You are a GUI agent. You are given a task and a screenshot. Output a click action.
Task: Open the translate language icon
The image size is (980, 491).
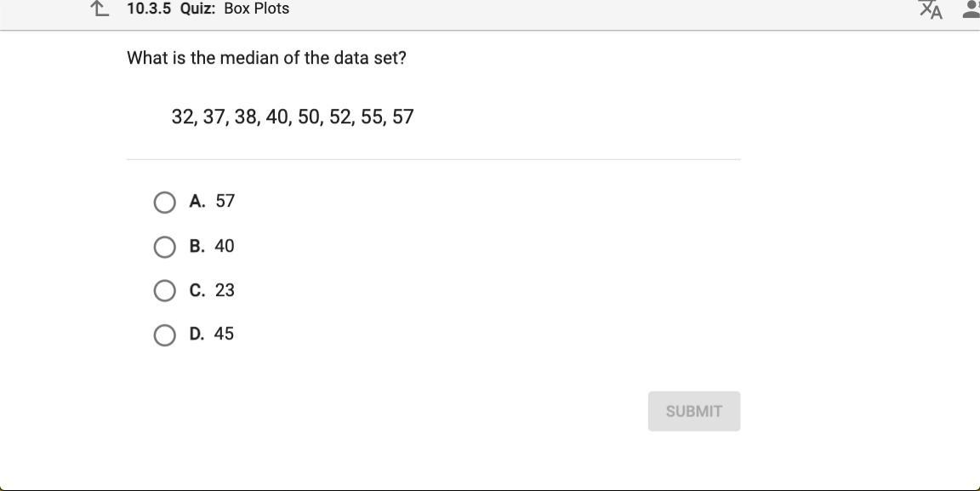click(x=931, y=9)
